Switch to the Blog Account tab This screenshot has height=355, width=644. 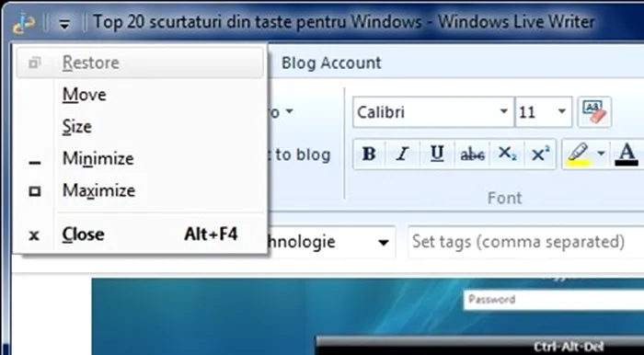[x=331, y=63]
